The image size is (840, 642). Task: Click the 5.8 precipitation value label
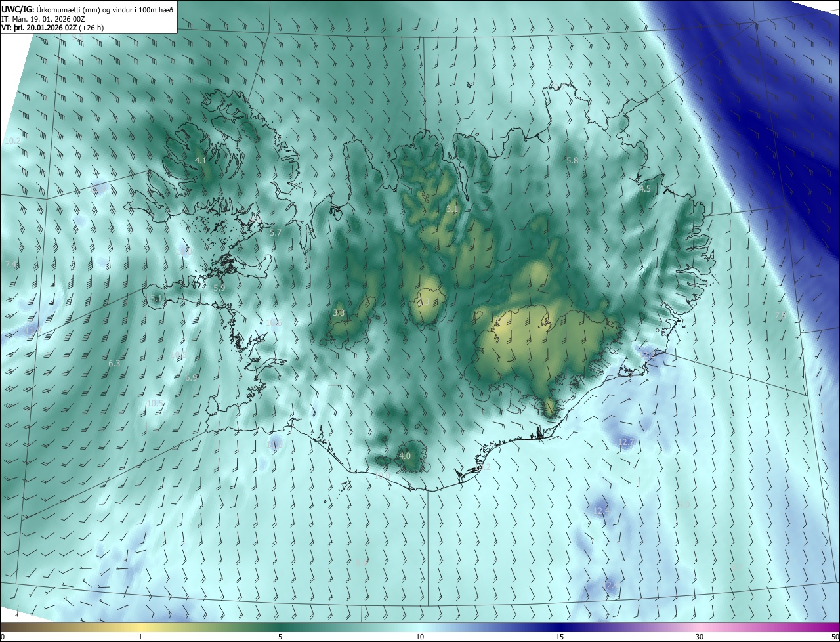click(572, 160)
